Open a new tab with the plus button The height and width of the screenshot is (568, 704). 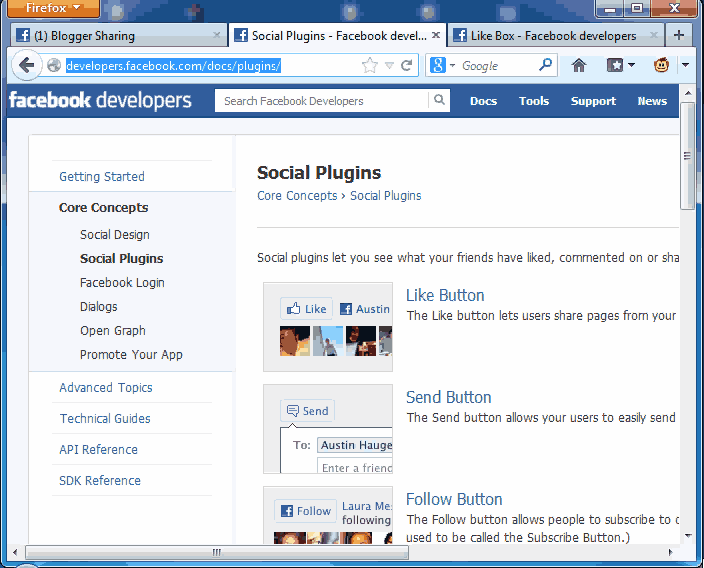(x=679, y=35)
